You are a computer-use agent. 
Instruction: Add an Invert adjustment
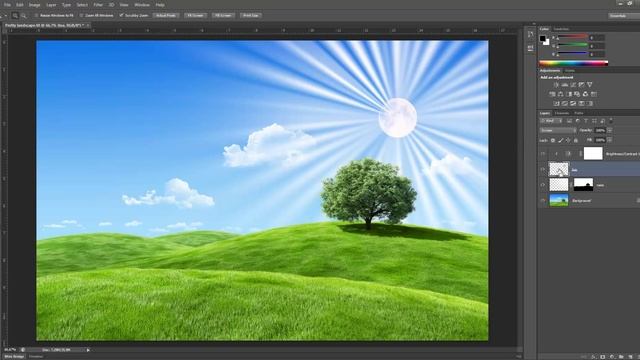[x=556, y=103]
